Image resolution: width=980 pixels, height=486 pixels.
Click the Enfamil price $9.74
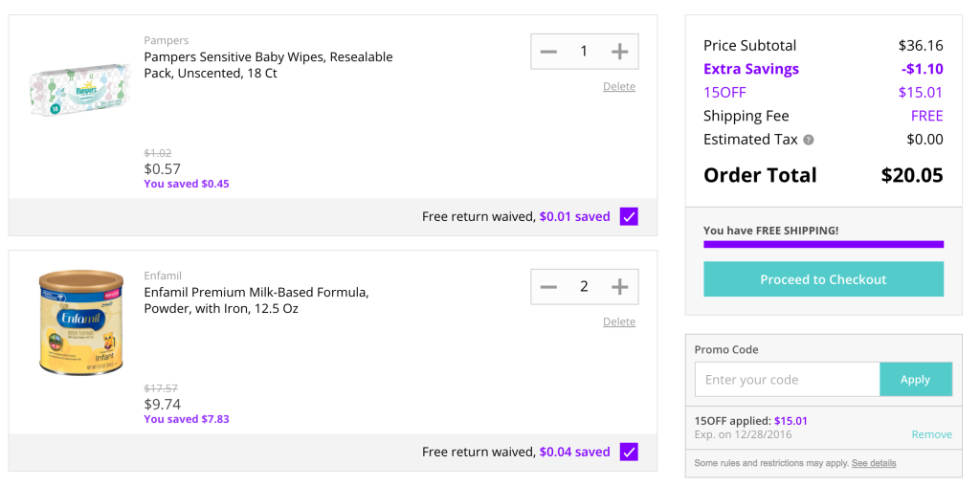tap(162, 404)
